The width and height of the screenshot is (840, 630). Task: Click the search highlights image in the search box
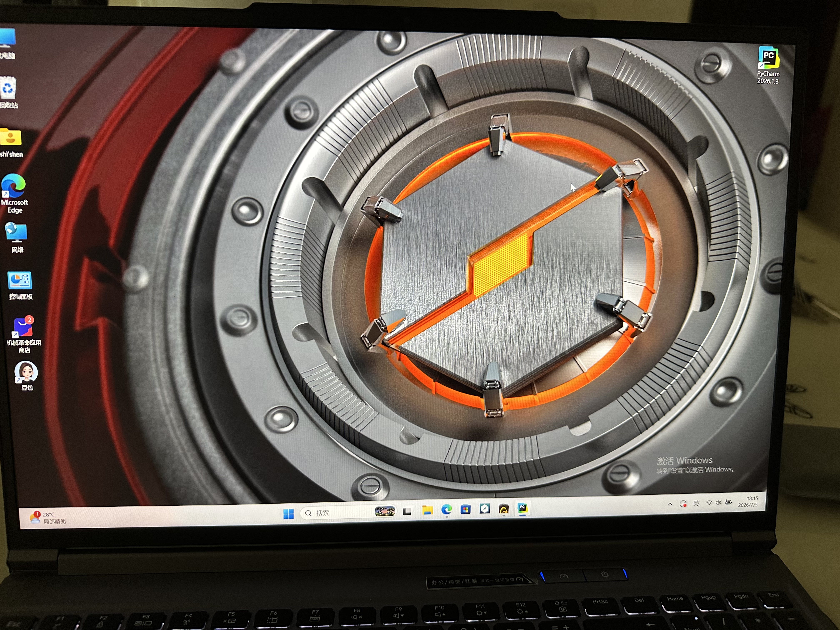point(385,511)
